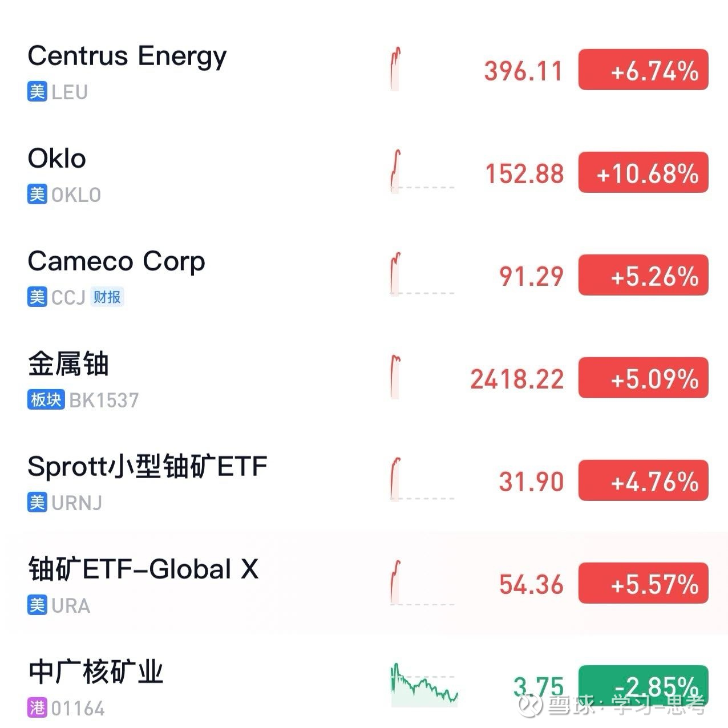Click the 板块 sector badge beside BK1537
The width and height of the screenshot is (728, 728).
[46, 400]
